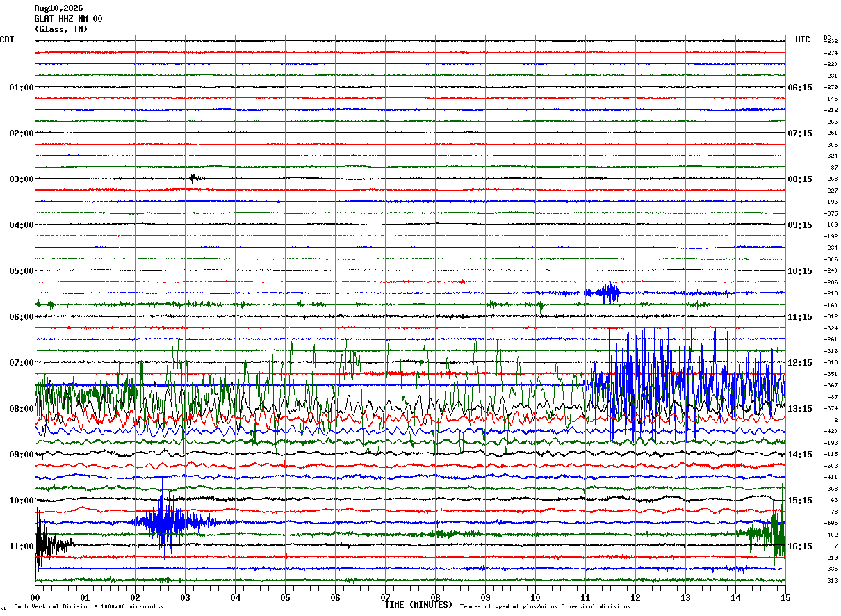Viewport: 841px width, 616px height.
Task: Click the DC offset value '-420'
Action: click(831, 431)
